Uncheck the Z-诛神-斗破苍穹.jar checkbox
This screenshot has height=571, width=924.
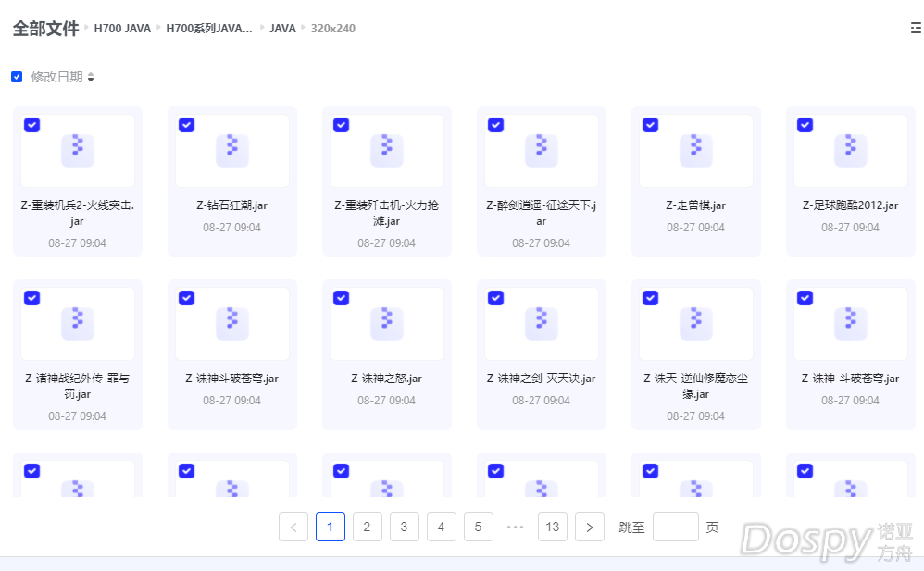coord(805,298)
